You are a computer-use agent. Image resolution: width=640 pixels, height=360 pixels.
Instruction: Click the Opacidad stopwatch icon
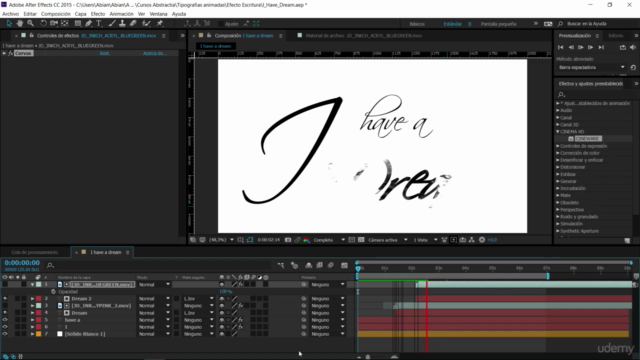coord(53,292)
